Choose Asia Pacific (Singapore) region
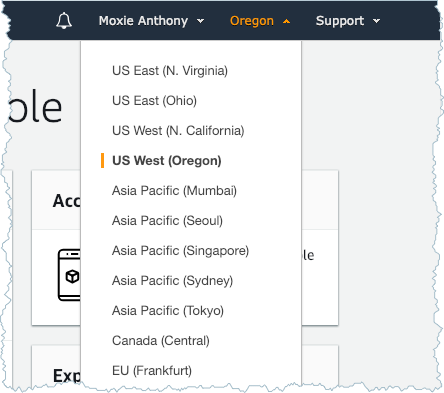Screen dimensions: 444x393 coord(180,251)
